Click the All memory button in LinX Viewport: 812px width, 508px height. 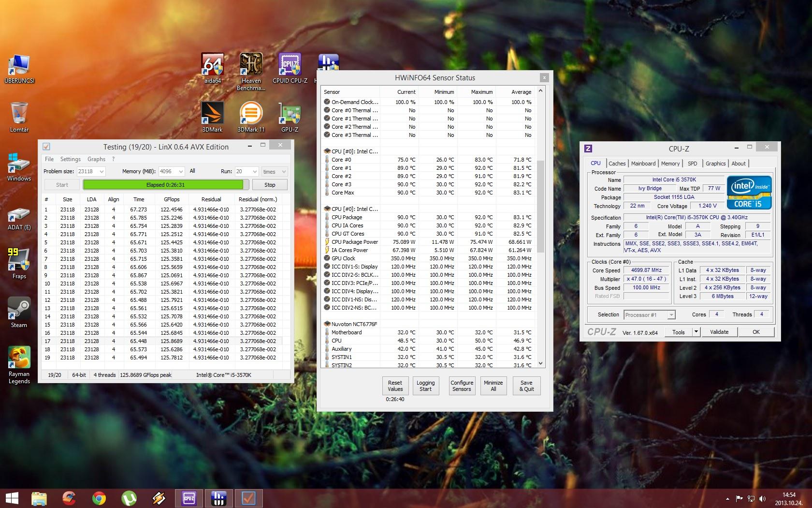pyautogui.click(x=192, y=171)
